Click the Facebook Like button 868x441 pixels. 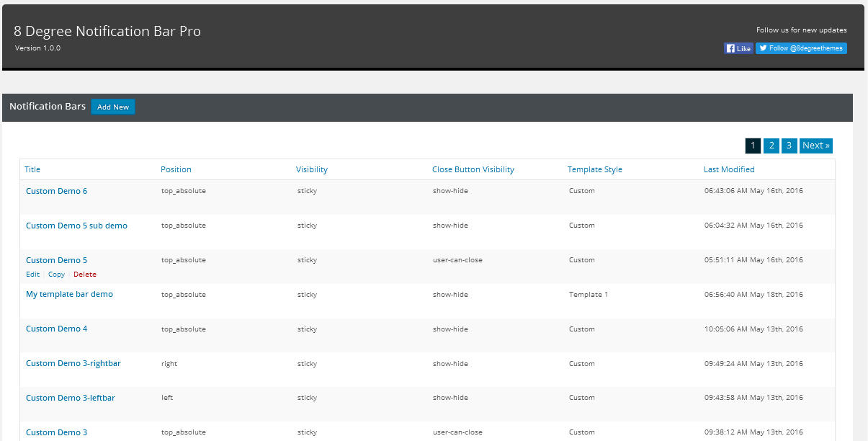pyautogui.click(x=738, y=48)
